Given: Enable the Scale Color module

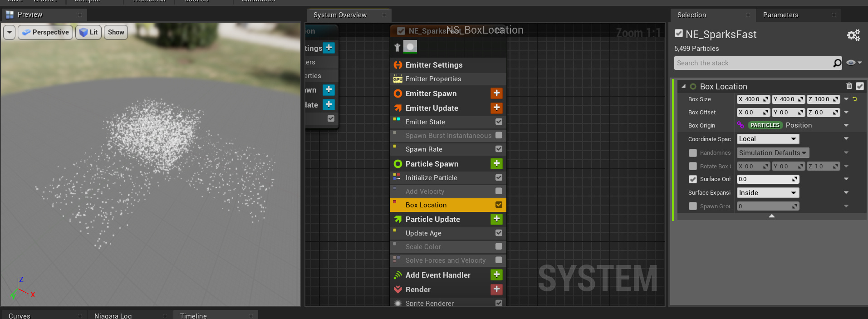Looking at the screenshot, I should pyautogui.click(x=499, y=246).
